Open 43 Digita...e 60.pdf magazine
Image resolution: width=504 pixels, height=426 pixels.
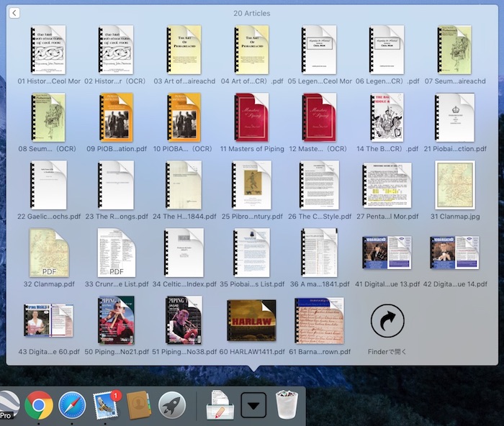(48, 320)
